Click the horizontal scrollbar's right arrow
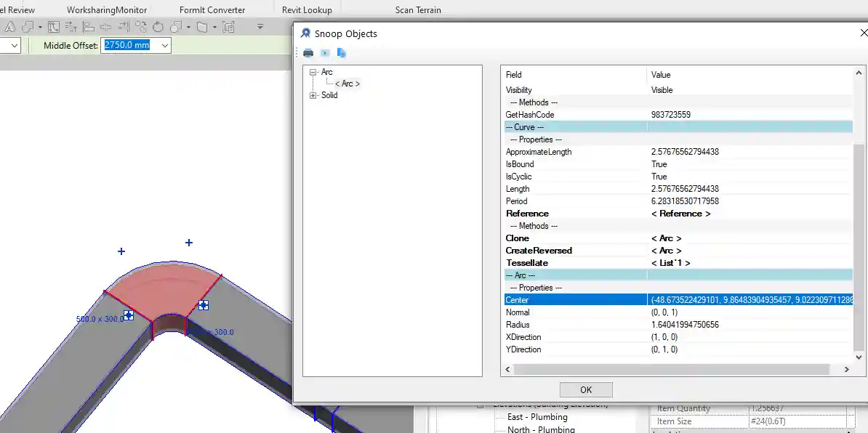 [x=846, y=370]
